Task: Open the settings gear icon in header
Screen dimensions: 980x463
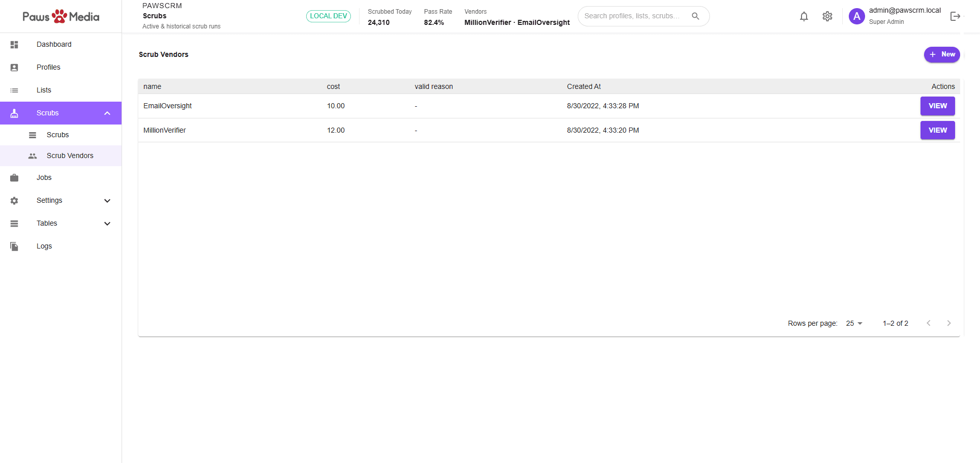Action: coord(827,16)
